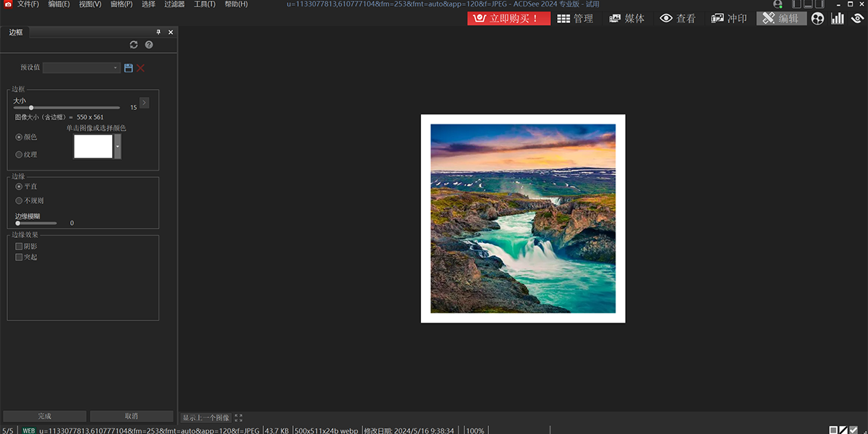The image size is (868, 434).
Task: Click the reset refresh icon in 边框 panel
Action: coord(134,45)
